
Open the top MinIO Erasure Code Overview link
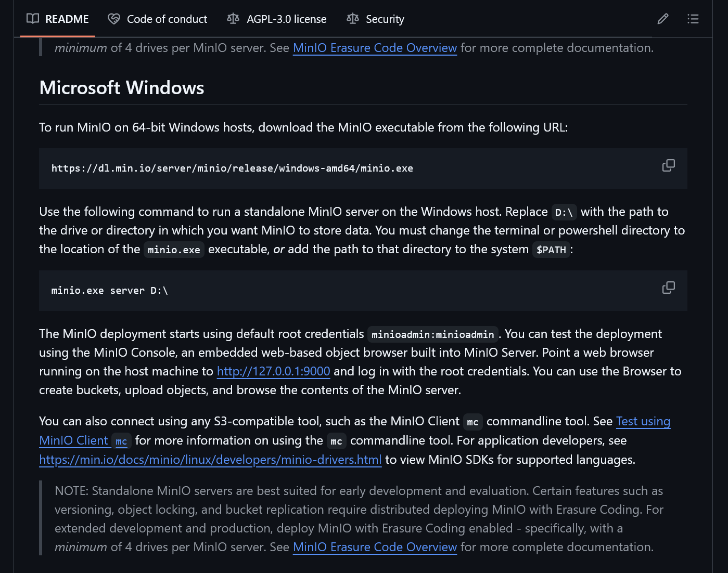375,48
